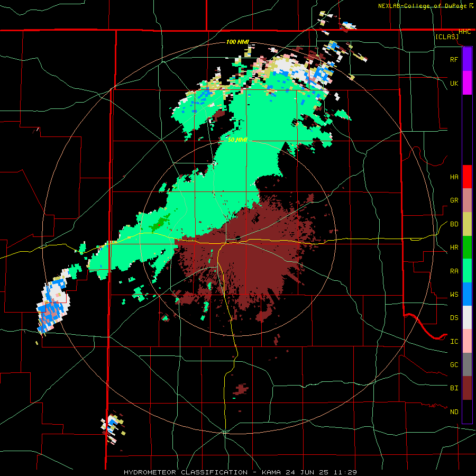The width and height of the screenshot is (476, 476).
Task: Click the HR dark green legend swatch
Action: click(x=467, y=247)
